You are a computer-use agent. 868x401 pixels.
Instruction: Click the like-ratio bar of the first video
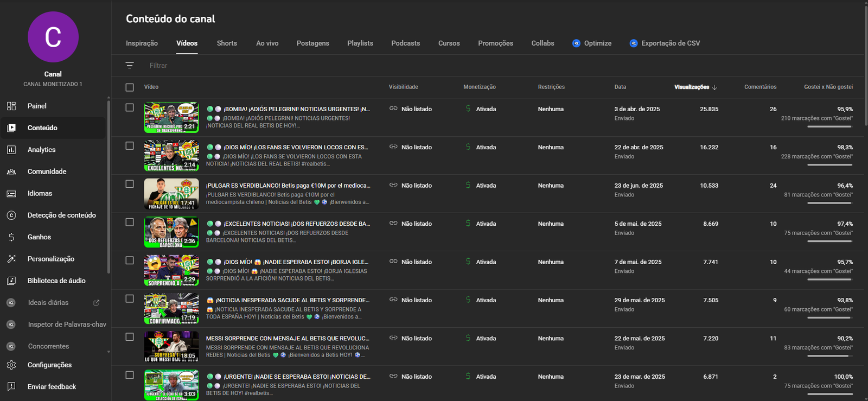pyautogui.click(x=829, y=126)
